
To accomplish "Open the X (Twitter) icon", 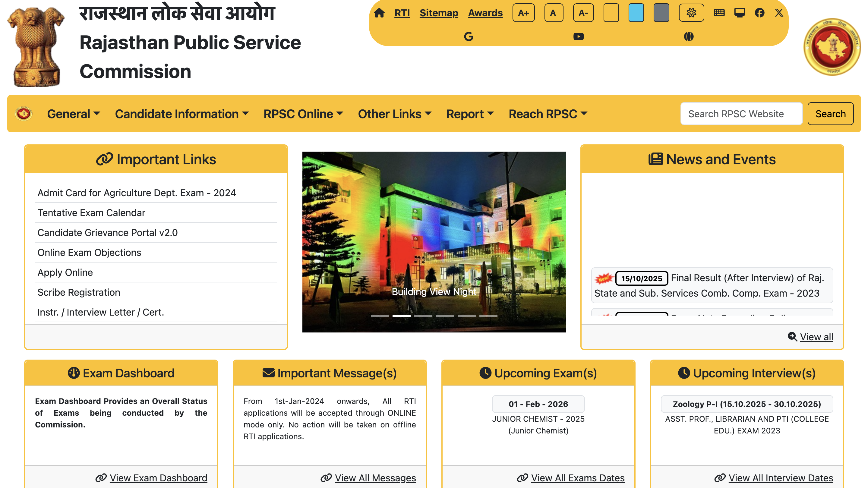I will (x=779, y=13).
